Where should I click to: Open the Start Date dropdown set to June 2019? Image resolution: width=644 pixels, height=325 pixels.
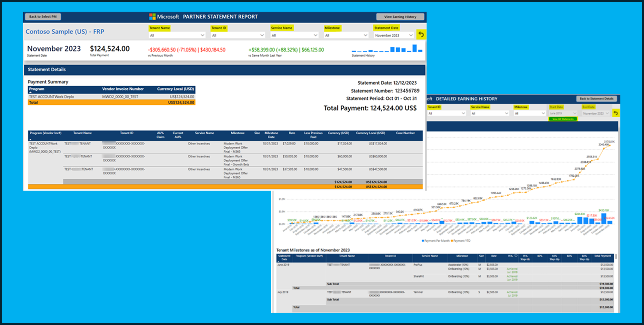563,113
